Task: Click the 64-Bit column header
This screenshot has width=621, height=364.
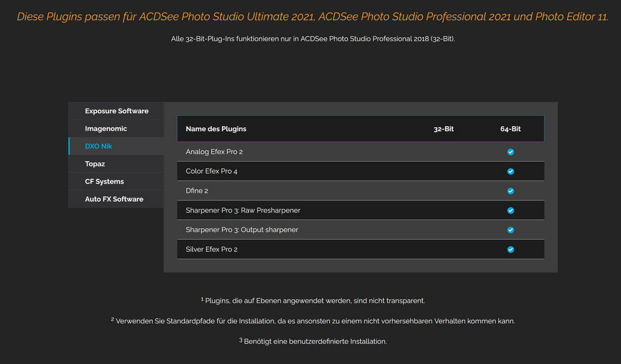Action: [x=511, y=129]
